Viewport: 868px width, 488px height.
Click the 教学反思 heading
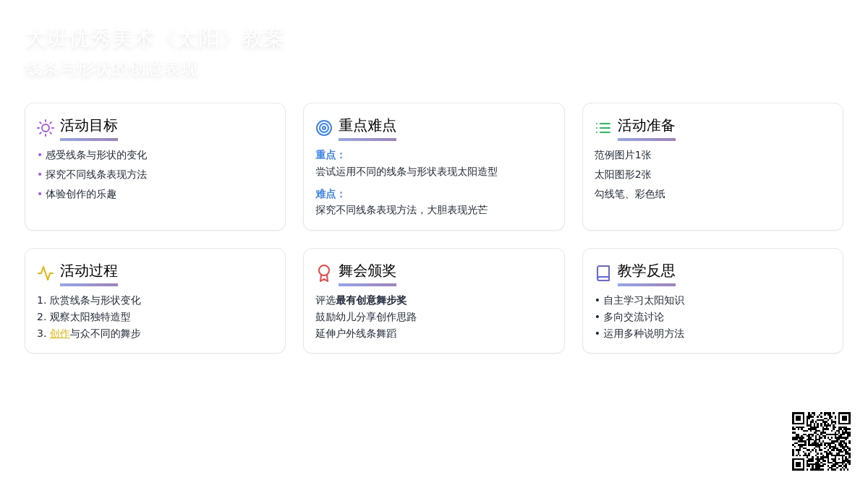pyautogui.click(x=647, y=271)
